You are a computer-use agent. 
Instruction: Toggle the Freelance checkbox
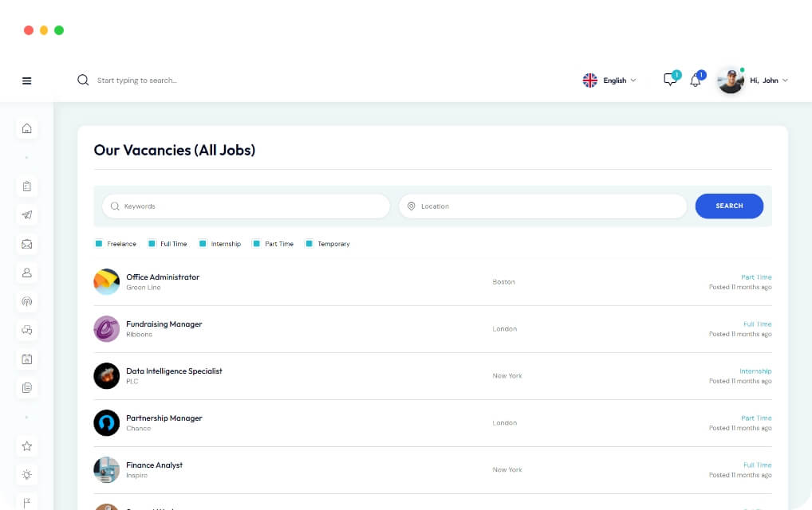(99, 244)
